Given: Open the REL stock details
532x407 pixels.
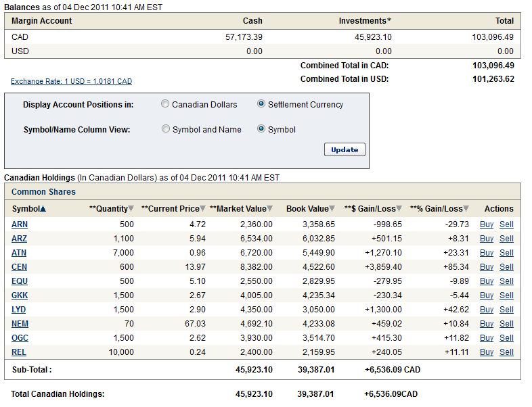Looking at the screenshot, I should click(x=20, y=352).
